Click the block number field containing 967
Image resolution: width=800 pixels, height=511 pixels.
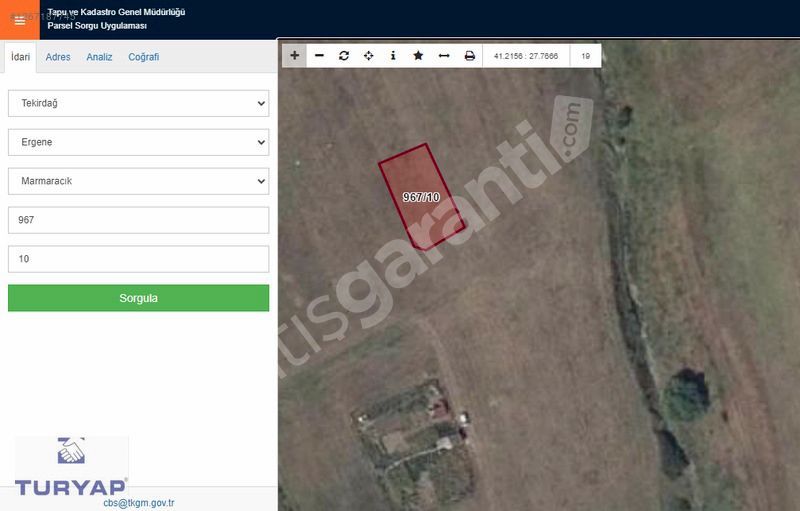[138, 220]
